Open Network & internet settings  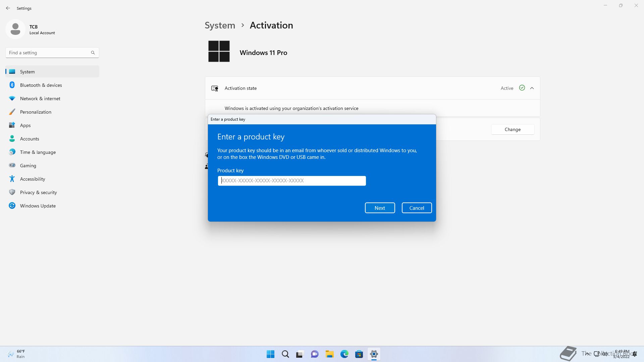tap(52, 99)
